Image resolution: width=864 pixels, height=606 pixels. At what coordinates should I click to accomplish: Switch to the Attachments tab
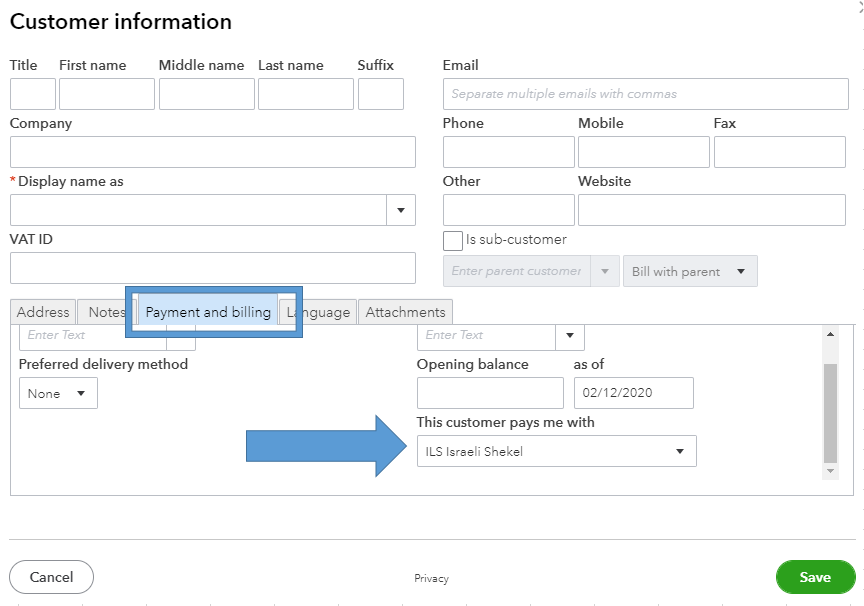405,312
